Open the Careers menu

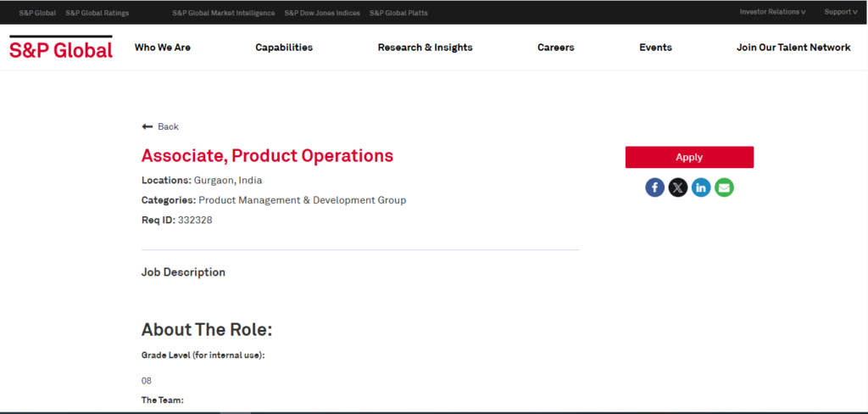tap(556, 48)
